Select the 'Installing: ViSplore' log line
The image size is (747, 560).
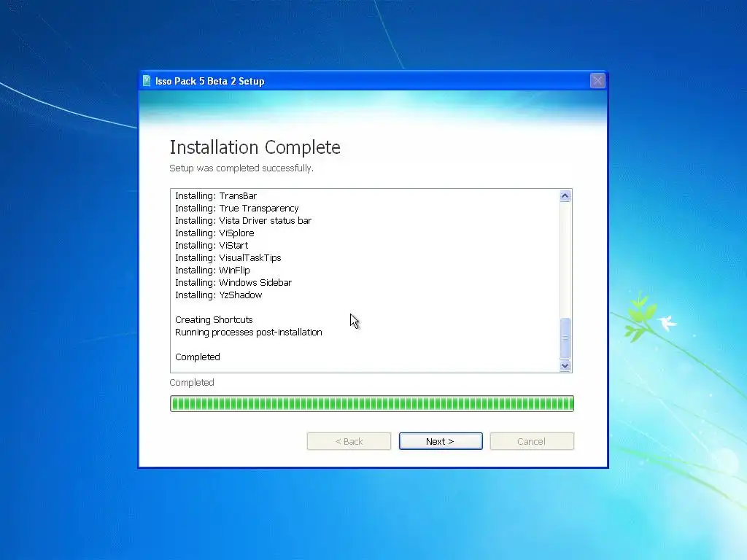214,233
